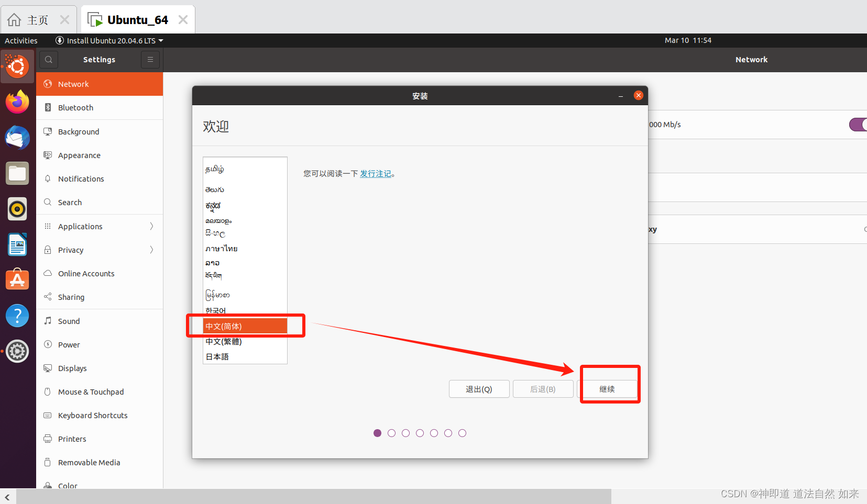Select Bluetooth in Settings sidebar

[100, 107]
